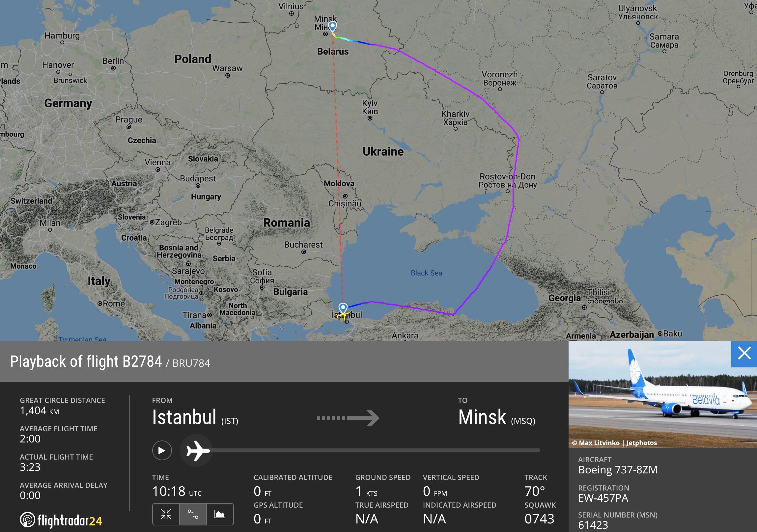
Task: Click the playback timeline track midpoint
Action: 375,450
